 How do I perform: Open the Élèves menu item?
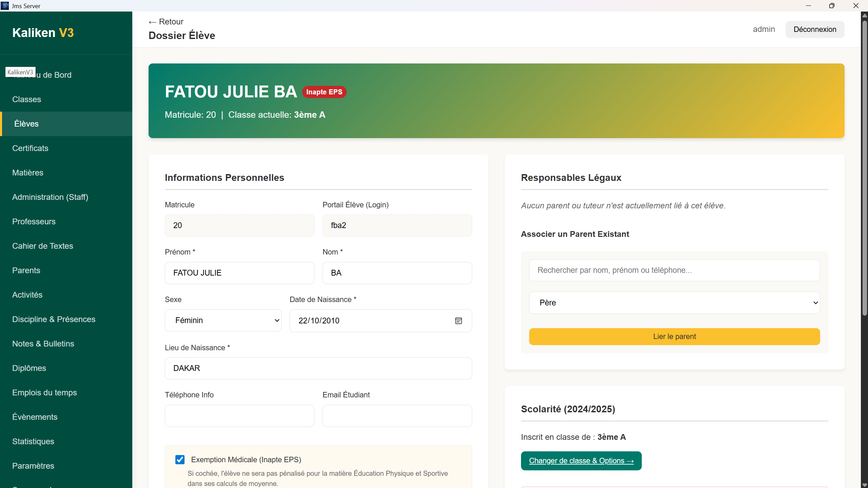[x=26, y=124]
